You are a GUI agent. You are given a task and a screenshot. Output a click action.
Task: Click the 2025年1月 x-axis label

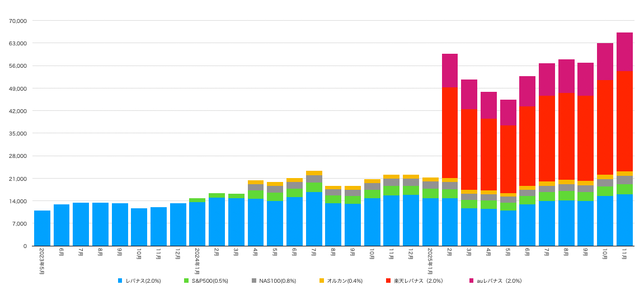point(430,261)
